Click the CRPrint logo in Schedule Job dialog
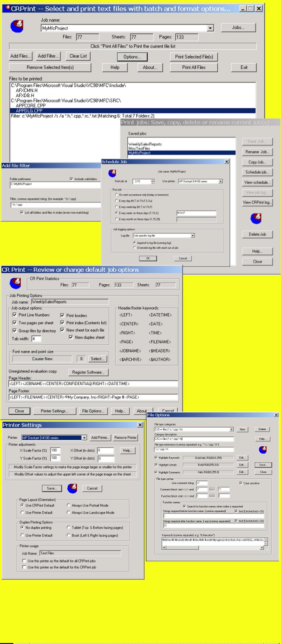Screen dimensions: 281x644 [x=112, y=173]
